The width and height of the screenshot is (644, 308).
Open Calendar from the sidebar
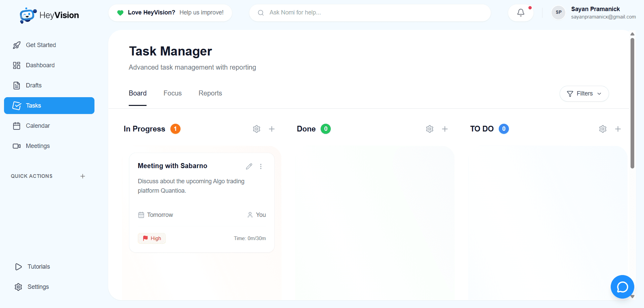tap(38, 126)
